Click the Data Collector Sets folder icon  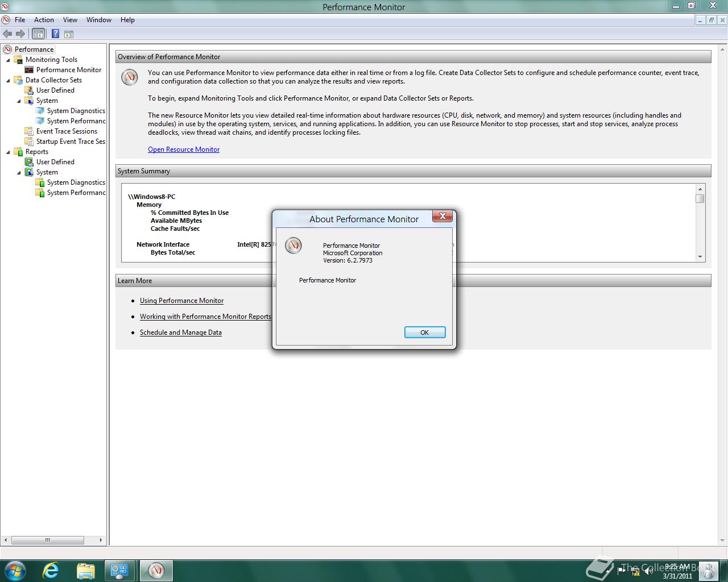point(18,80)
